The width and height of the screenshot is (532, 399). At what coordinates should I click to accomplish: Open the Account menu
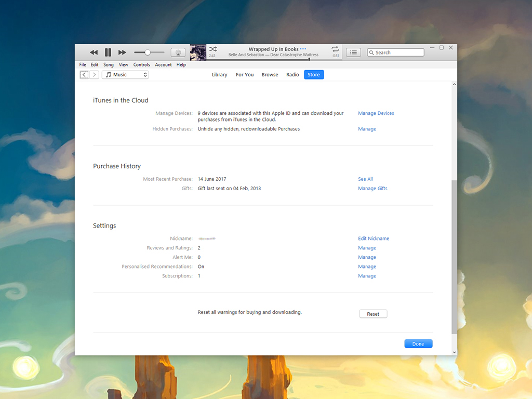coord(163,65)
